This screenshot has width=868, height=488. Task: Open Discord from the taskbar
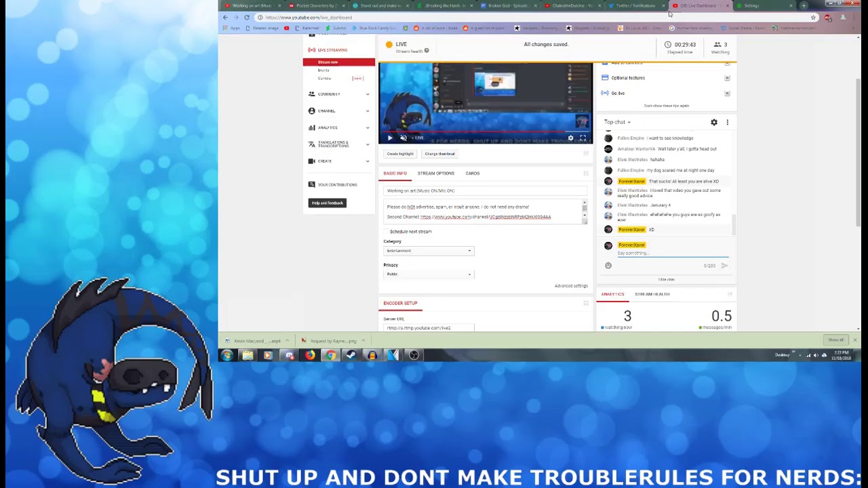tap(290, 355)
